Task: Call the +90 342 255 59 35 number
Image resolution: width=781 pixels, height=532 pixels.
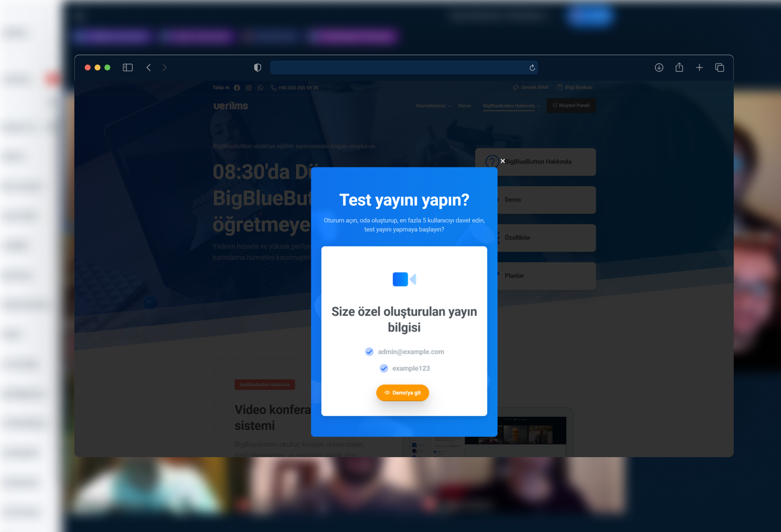Action: pyautogui.click(x=294, y=88)
